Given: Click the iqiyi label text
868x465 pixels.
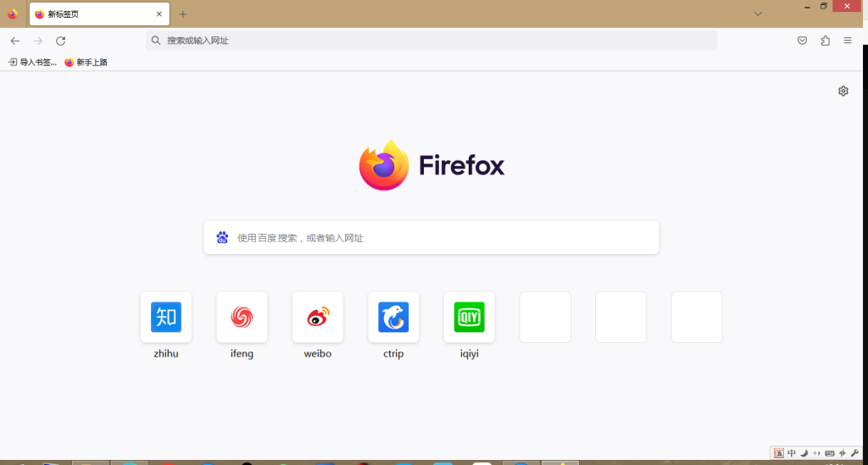Looking at the screenshot, I should (470, 354).
